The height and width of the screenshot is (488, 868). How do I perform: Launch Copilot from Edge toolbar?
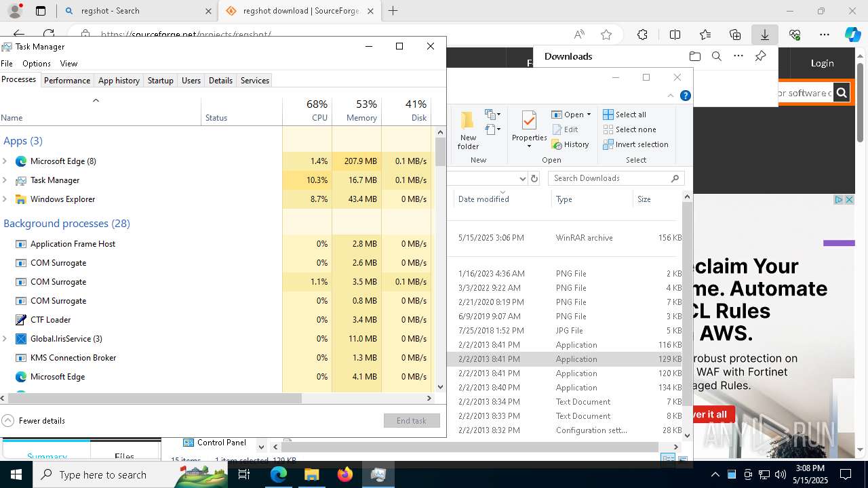[852, 35]
